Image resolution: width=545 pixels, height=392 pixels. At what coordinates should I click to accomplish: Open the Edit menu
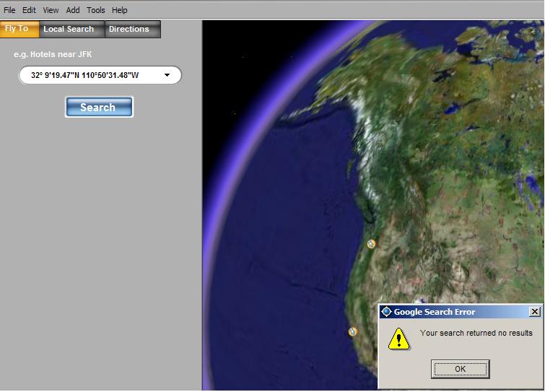29,10
